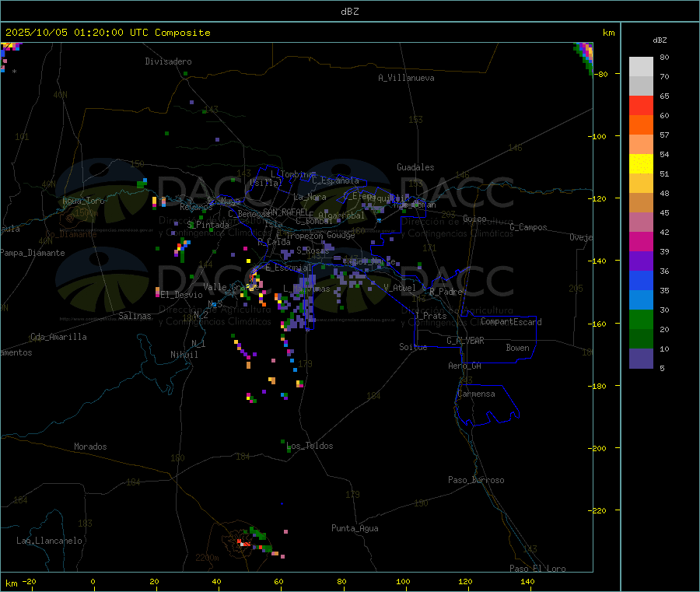The height and width of the screenshot is (592, 700).
Task: Click the light gray top legend swatch
Action: pos(641,66)
